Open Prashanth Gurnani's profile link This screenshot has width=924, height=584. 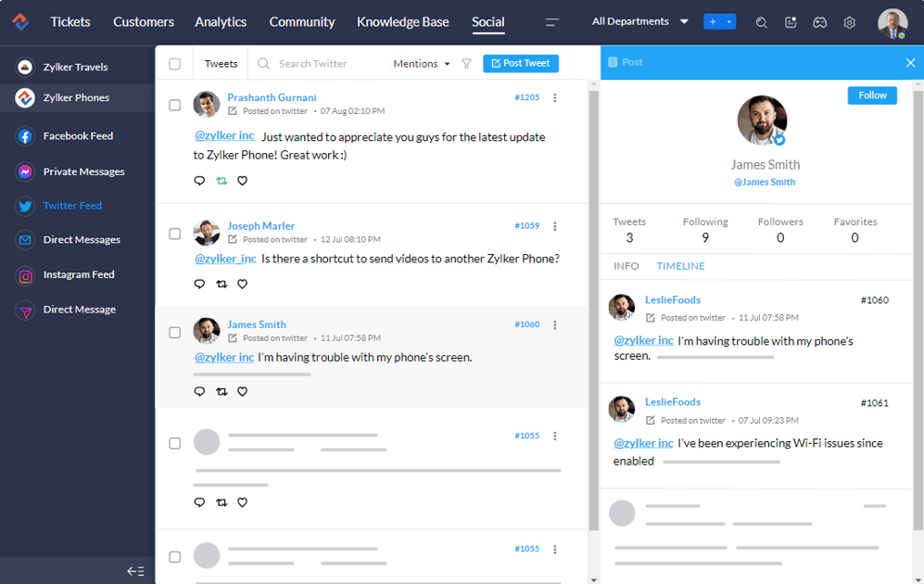(272, 97)
